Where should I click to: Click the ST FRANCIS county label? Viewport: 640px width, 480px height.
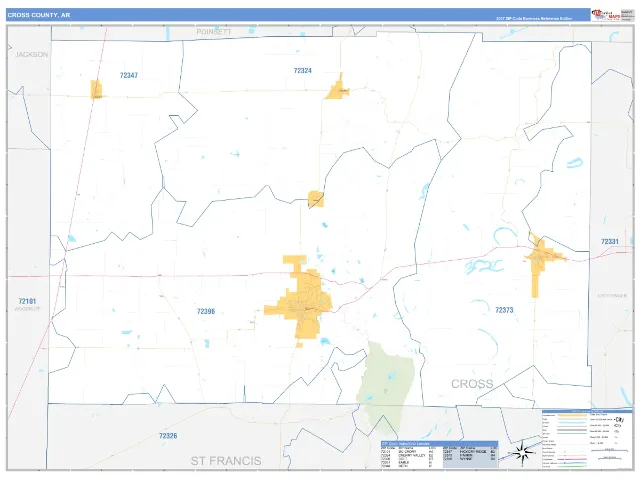pos(226,461)
